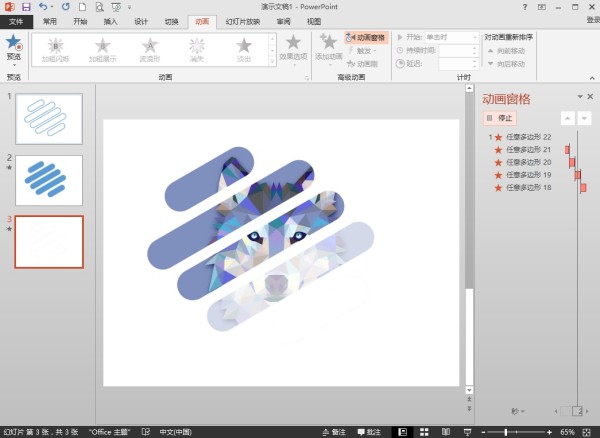Open the 效果选项 effect options
Screen dimensions: 600x438
pyautogui.click(x=293, y=47)
